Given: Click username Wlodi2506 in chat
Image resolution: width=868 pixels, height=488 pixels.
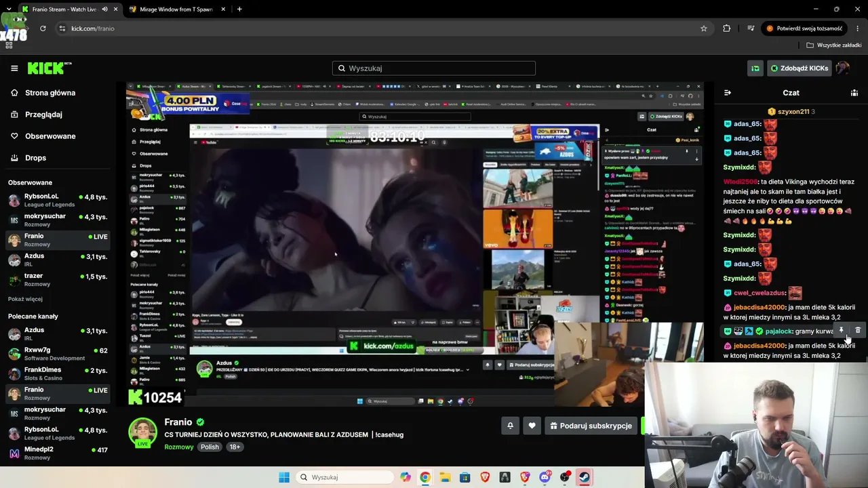Looking at the screenshot, I should tap(741, 182).
